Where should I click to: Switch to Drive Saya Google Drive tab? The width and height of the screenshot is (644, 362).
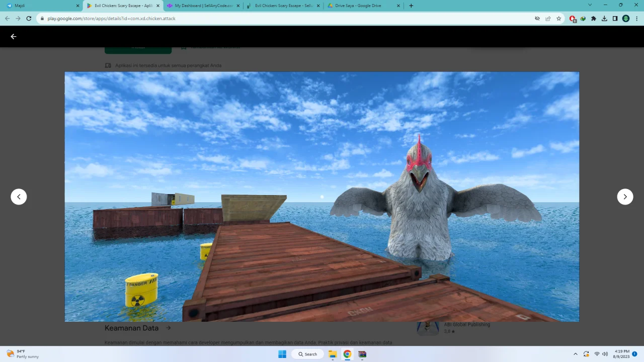pyautogui.click(x=363, y=6)
